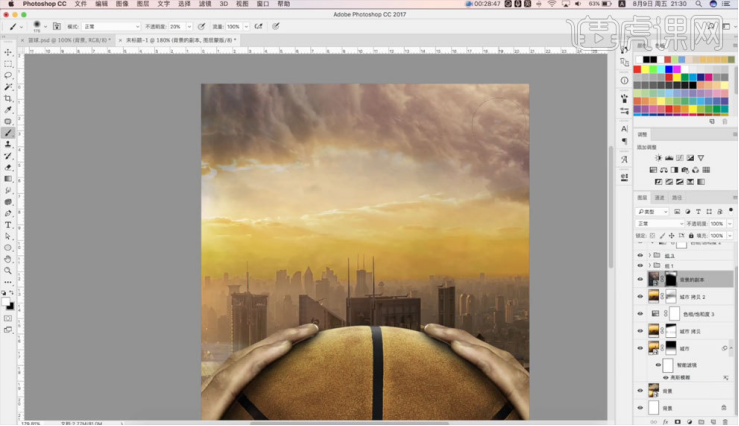739x426 pixels.
Task: Click the delete layer trash icon
Action: pyautogui.click(x=726, y=421)
